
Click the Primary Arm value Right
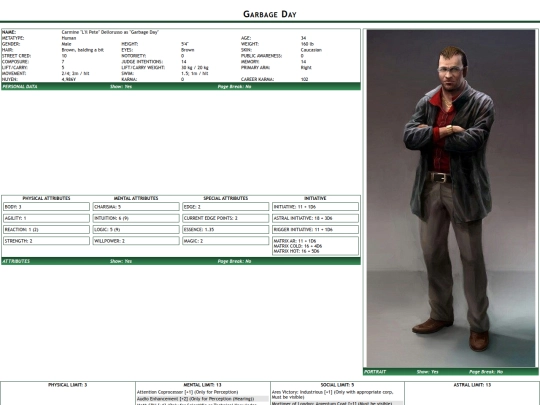(x=306, y=67)
